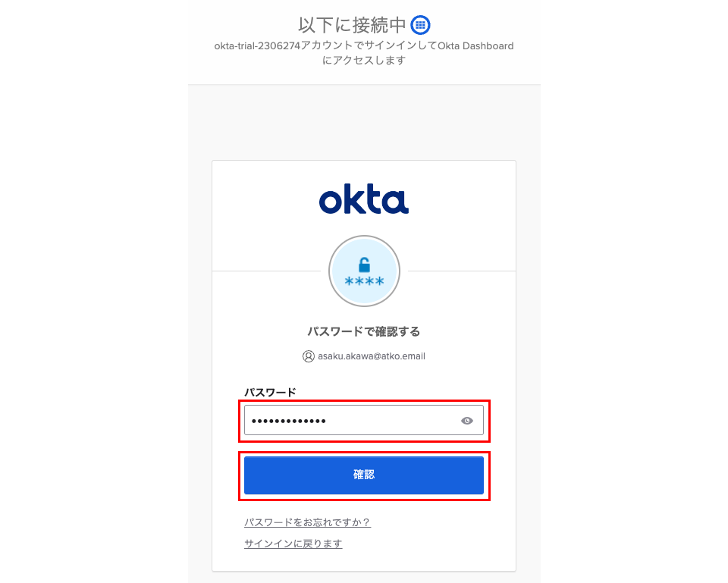
Task: Click the Okta Dashboard grid app icon
Action: point(420,24)
